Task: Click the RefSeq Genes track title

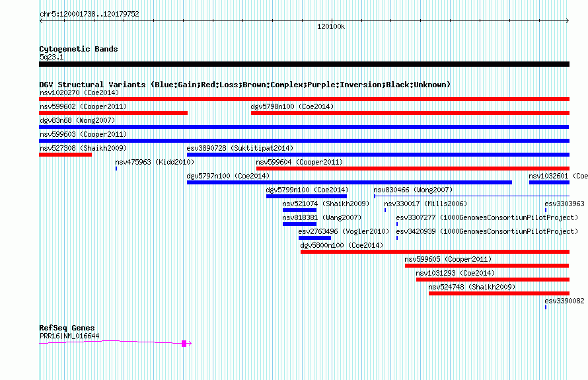Action: click(67, 328)
